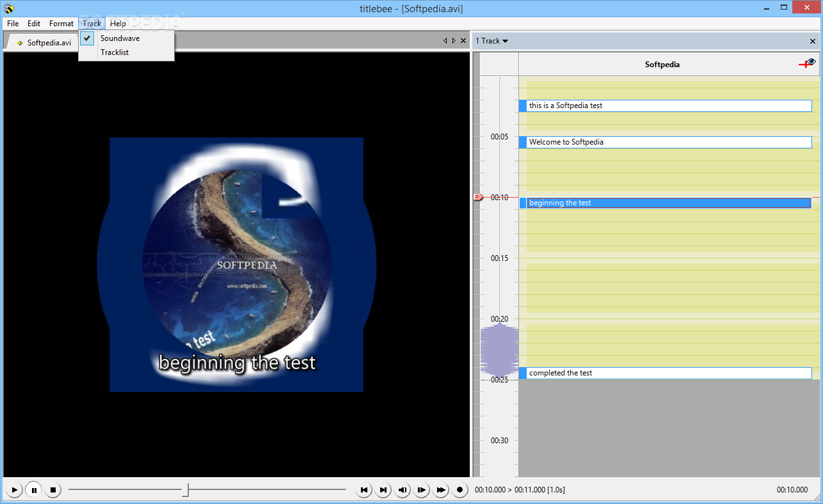The height and width of the screenshot is (504, 823).
Task: Click the titlebee bee icon in title bar
Action: tap(8, 8)
